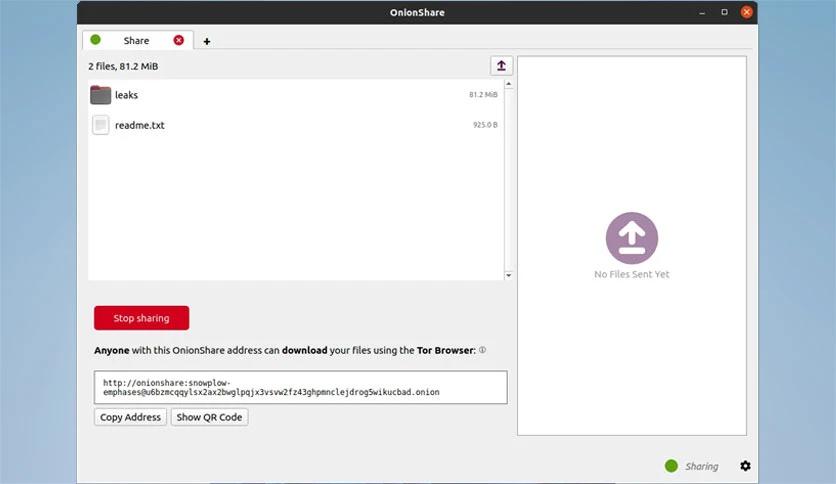Open a new tab with plus button
The width and height of the screenshot is (836, 484).
207,41
